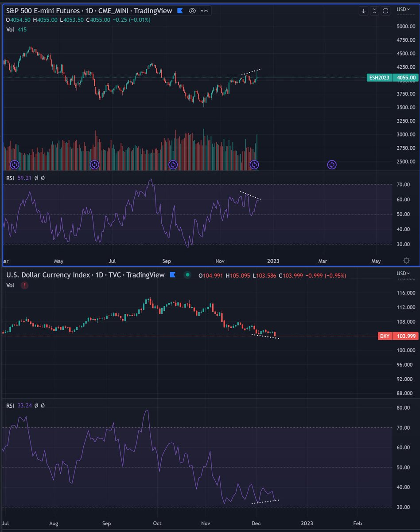Click the future rollover marker near March
The height and width of the screenshot is (532, 420).
332,165
